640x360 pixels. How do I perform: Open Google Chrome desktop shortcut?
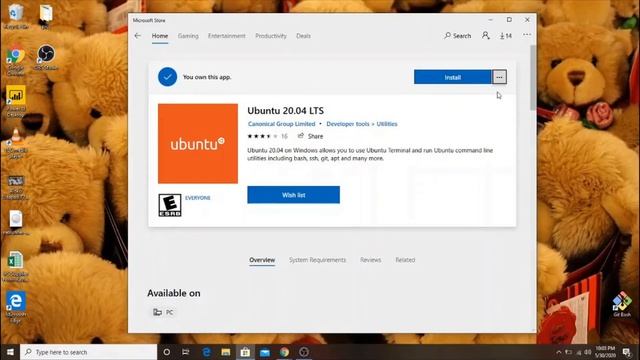click(x=16, y=61)
